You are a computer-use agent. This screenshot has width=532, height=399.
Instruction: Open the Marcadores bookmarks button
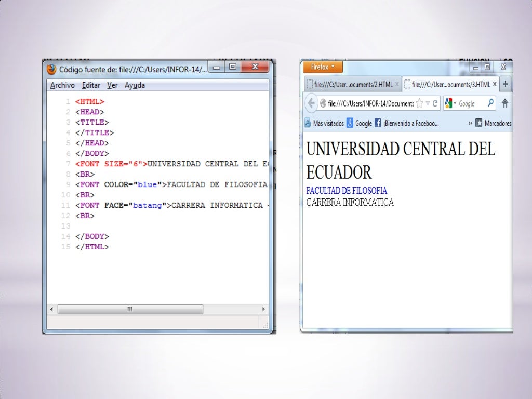(x=494, y=123)
